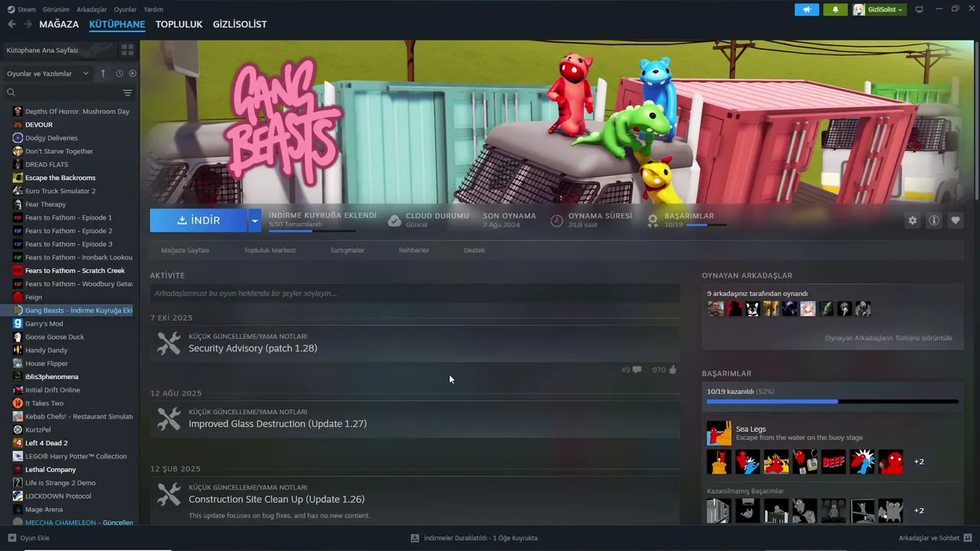Open the Tartışmalar link
Image resolution: width=980 pixels, height=551 pixels.
[x=347, y=250]
